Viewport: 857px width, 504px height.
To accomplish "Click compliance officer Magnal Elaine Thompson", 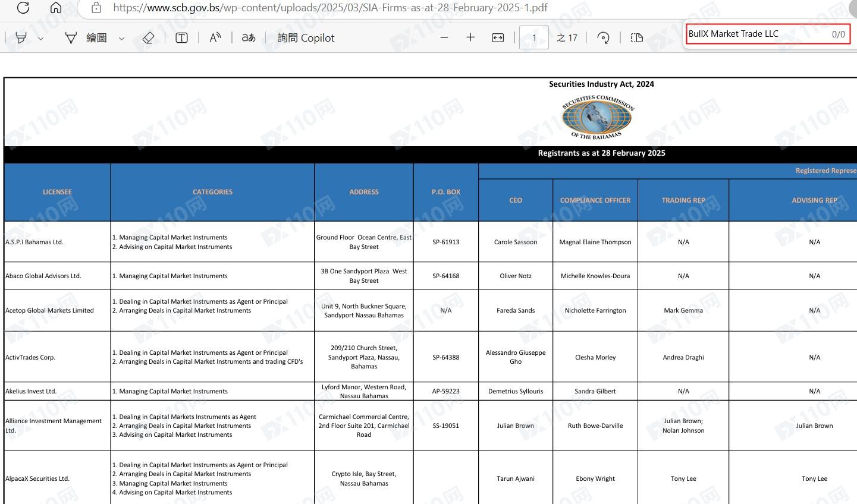I will click(x=595, y=242).
